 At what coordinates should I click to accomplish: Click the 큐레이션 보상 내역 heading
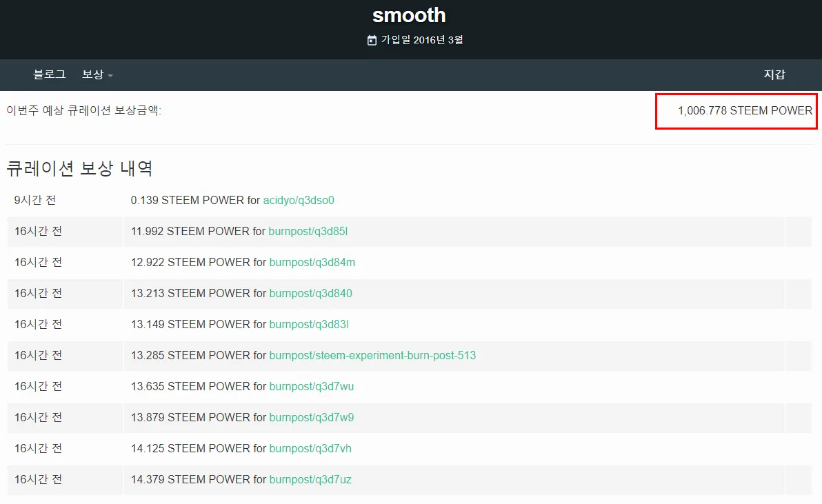click(79, 168)
